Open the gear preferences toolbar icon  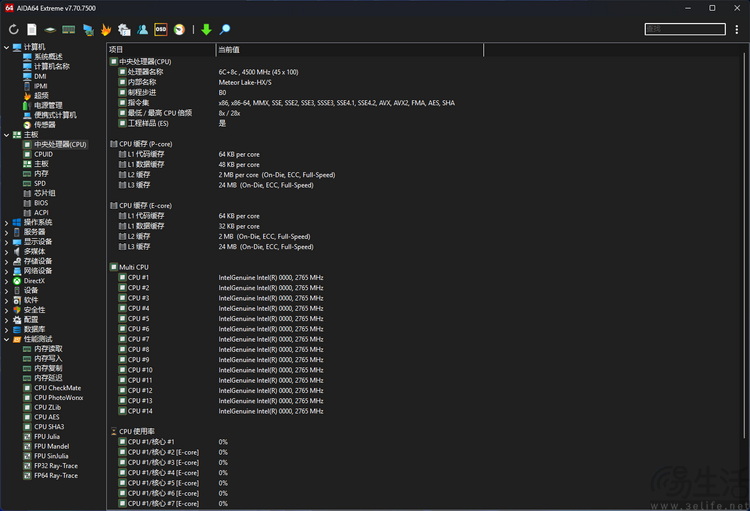(124, 30)
